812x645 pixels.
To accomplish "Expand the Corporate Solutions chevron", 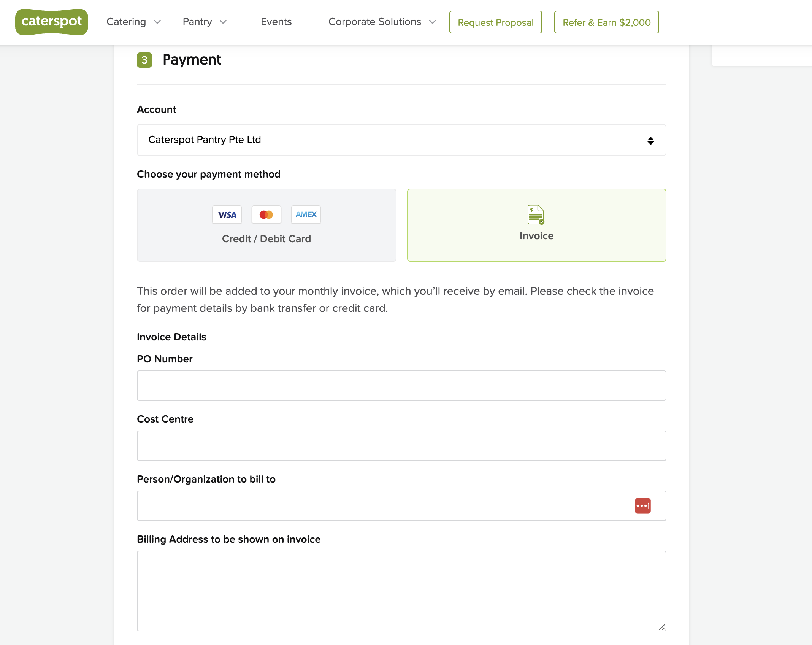I will tap(432, 22).
